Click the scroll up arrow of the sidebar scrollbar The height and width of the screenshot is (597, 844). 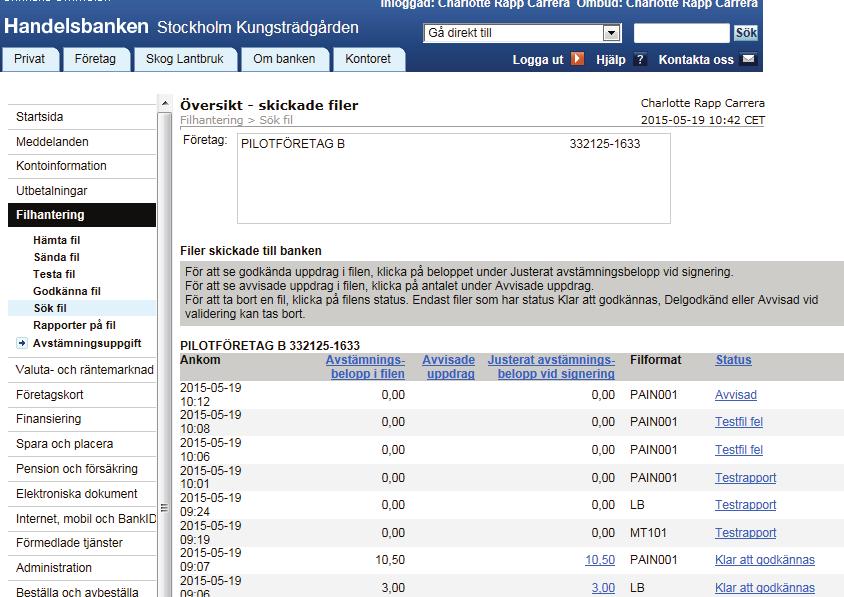coord(165,102)
